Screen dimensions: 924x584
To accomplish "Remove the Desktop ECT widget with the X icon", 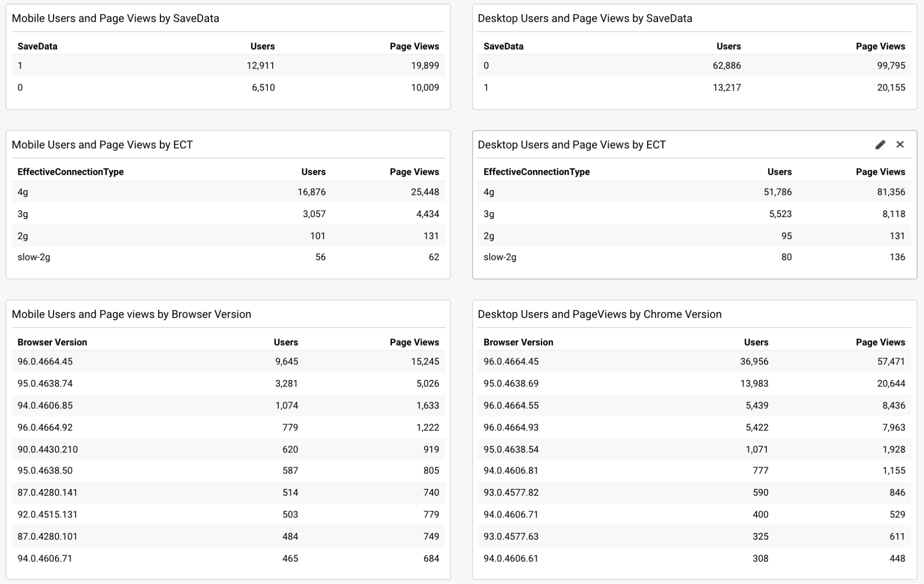I will click(x=900, y=145).
